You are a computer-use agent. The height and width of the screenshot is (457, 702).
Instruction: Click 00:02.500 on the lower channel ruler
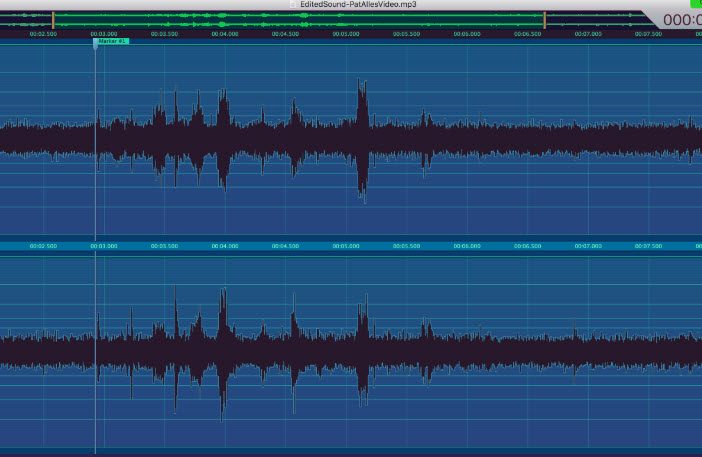pos(43,246)
